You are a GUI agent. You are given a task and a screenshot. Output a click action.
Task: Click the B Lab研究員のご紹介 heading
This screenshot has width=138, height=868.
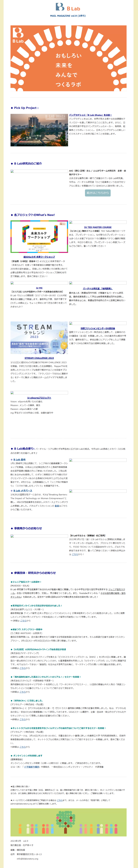(28, 163)
